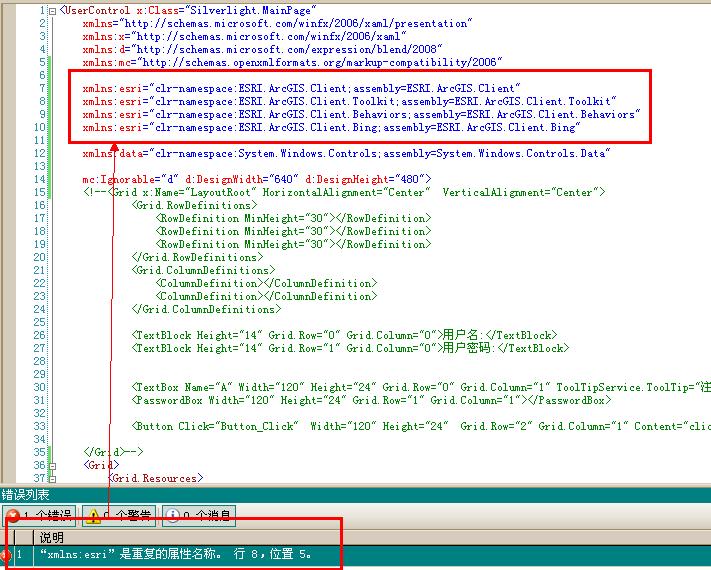This screenshot has height=570, width=711.
Task: Click the <Grid.RowDefinitions> opening tag
Action: (195, 205)
